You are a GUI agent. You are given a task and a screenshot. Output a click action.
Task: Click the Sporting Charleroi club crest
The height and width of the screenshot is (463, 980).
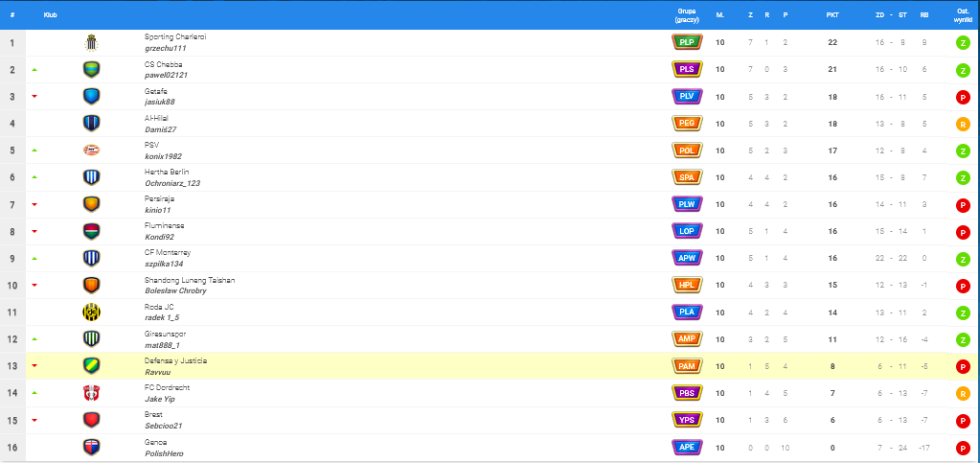click(x=91, y=42)
